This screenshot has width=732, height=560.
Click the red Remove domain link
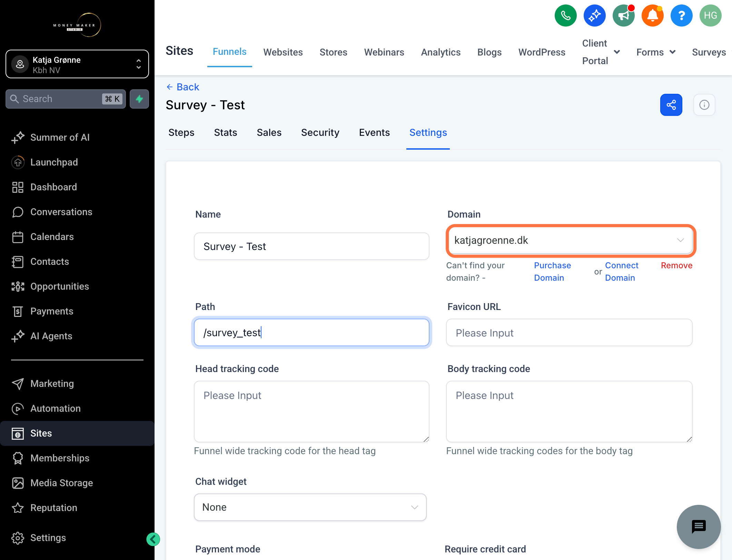(x=676, y=266)
